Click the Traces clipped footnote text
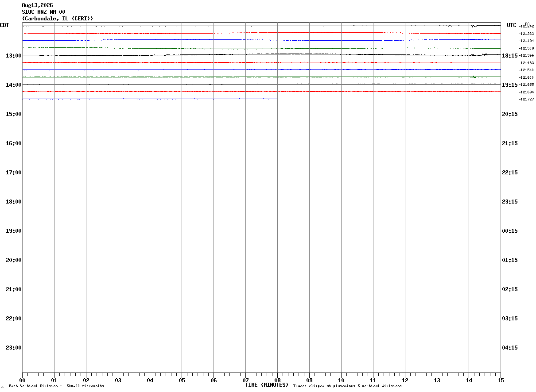536x392 pixels. tap(347, 386)
